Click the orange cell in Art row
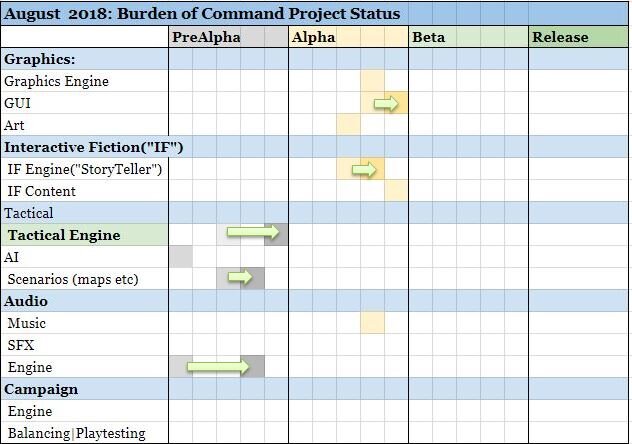 pyautogui.click(x=349, y=125)
